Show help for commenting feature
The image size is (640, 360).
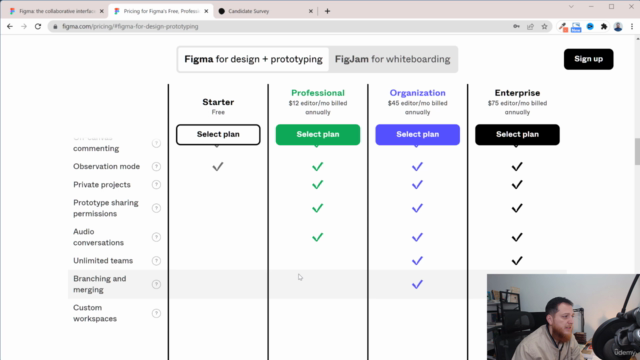click(x=156, y=143)
